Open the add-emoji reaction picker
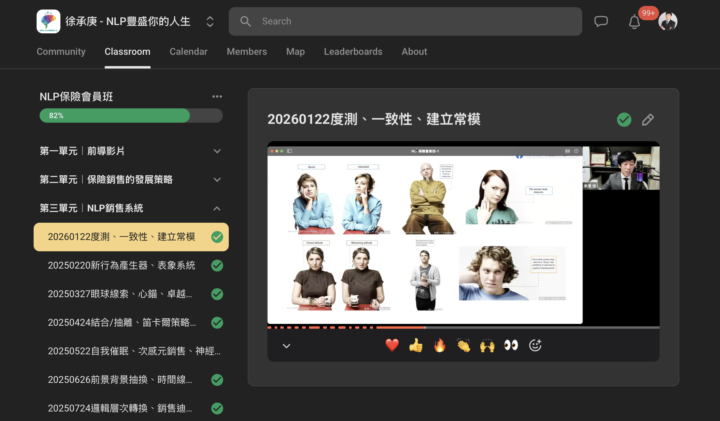Viewport: 720px width, 421px height. coord(535,345)
